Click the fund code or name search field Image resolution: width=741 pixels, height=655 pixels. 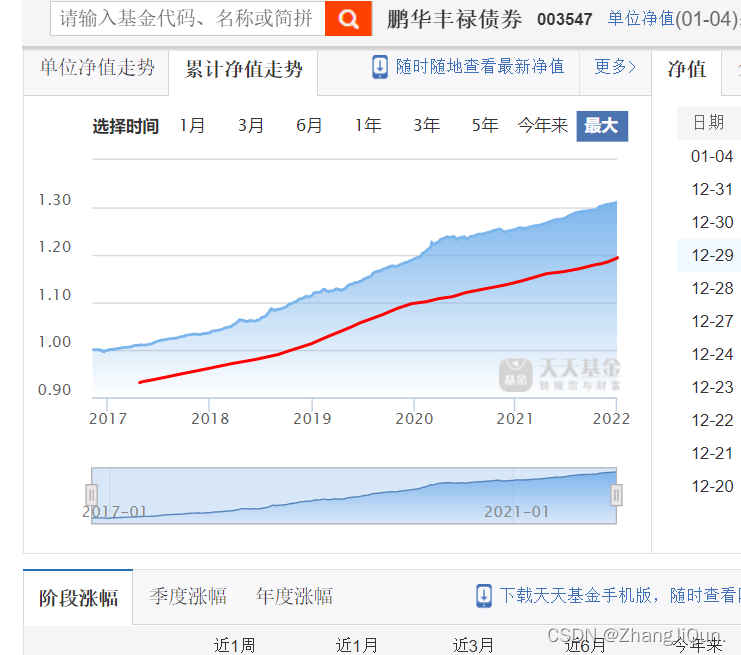point(188,18)
